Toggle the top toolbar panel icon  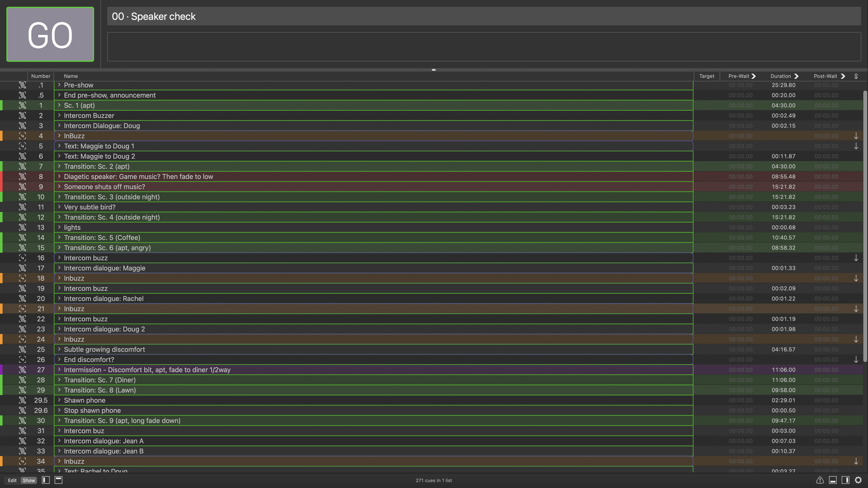click(59, 480)
